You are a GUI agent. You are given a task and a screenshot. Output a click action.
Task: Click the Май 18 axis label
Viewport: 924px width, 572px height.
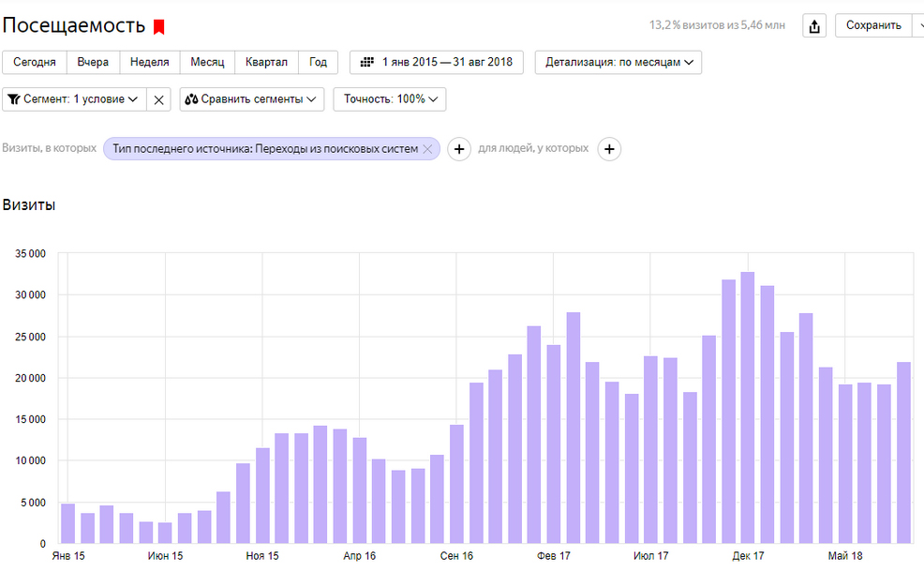pos(845,556)
